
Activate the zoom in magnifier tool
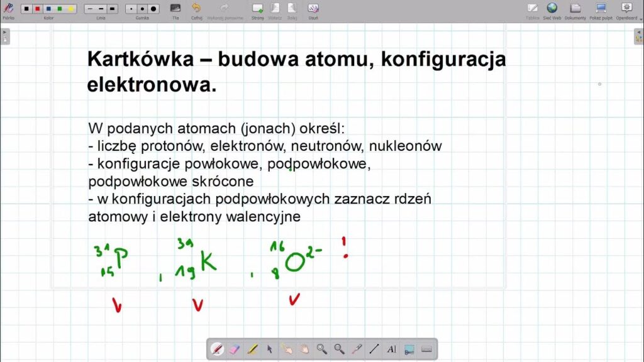[321, 349]
